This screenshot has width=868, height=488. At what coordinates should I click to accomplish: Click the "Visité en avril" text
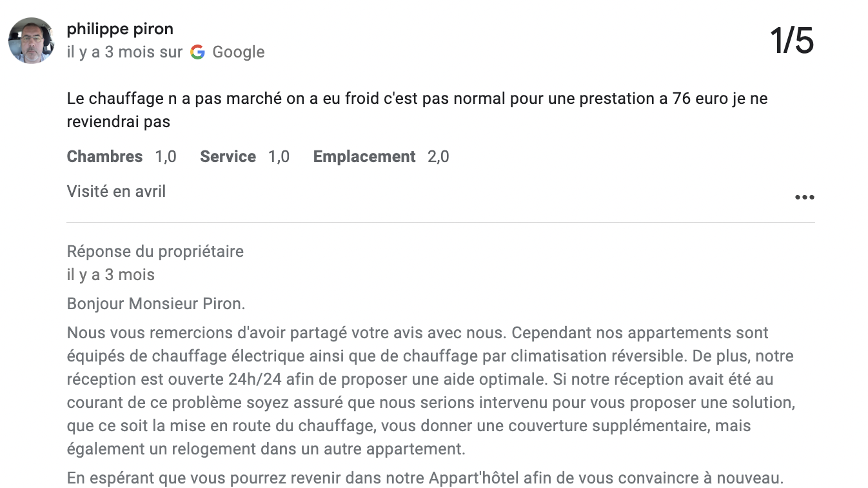(x=116, y=192)
